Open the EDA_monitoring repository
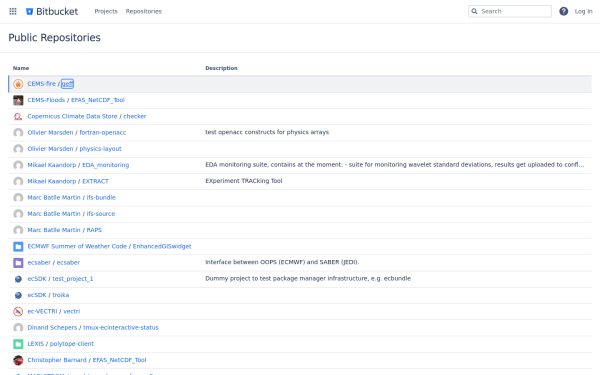Image resolution: width=600 pixels, height=375 pixels. (106, 165)
